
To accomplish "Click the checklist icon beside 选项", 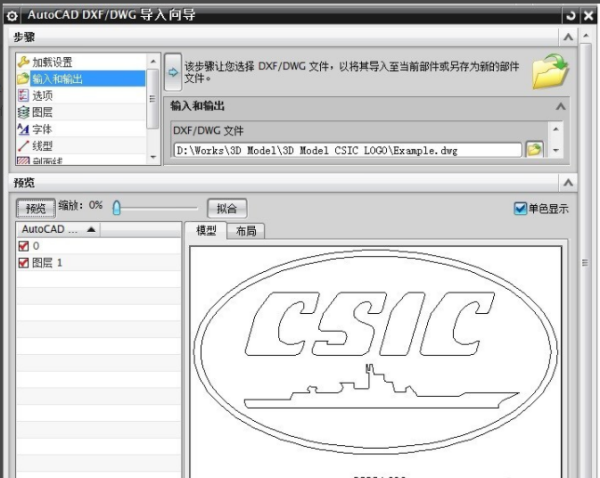I will [23, 95].
